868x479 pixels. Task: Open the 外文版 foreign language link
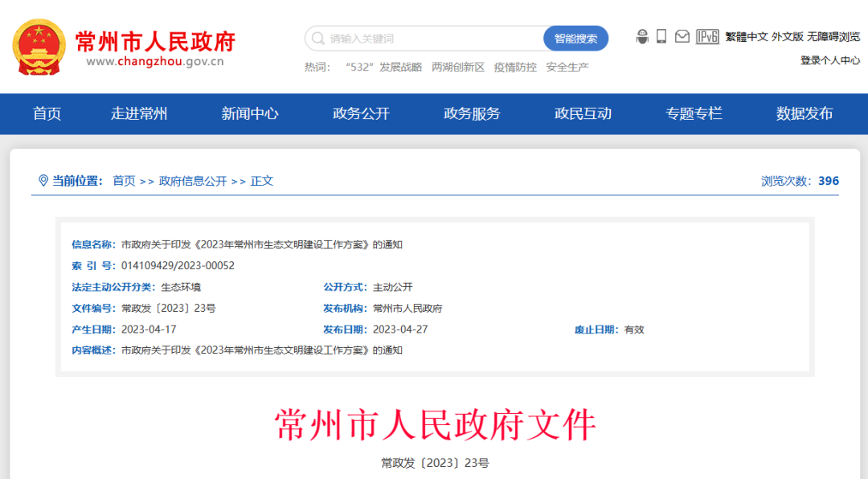coord(788,37)
